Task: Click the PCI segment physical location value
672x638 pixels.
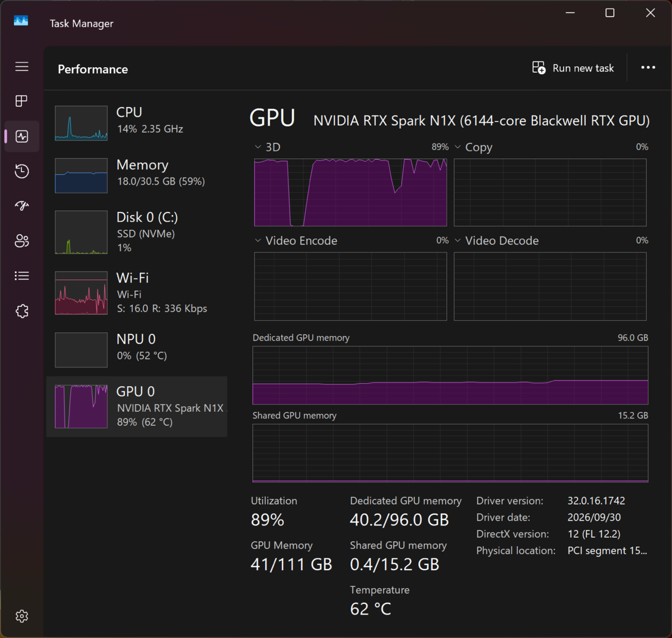Action: point(607,551)
